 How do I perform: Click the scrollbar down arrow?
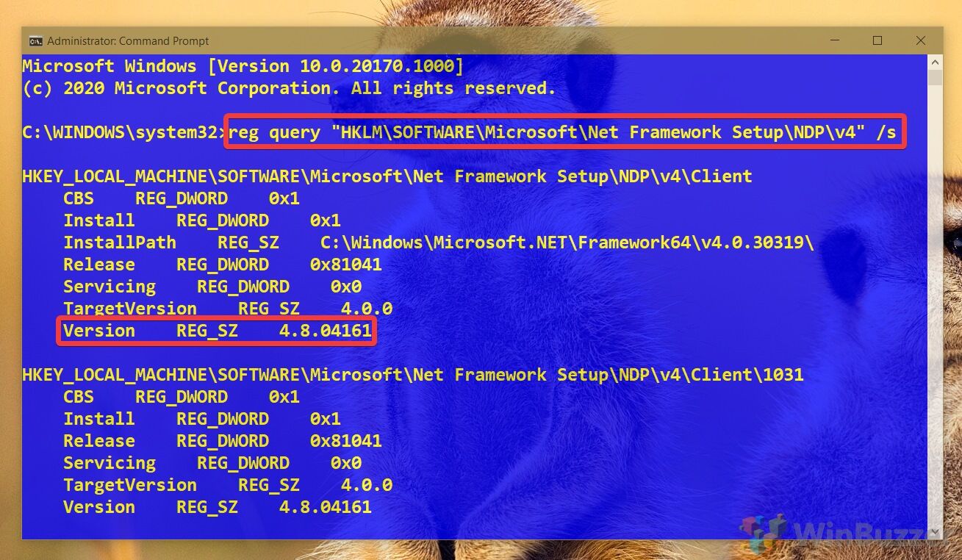point(935,531)
